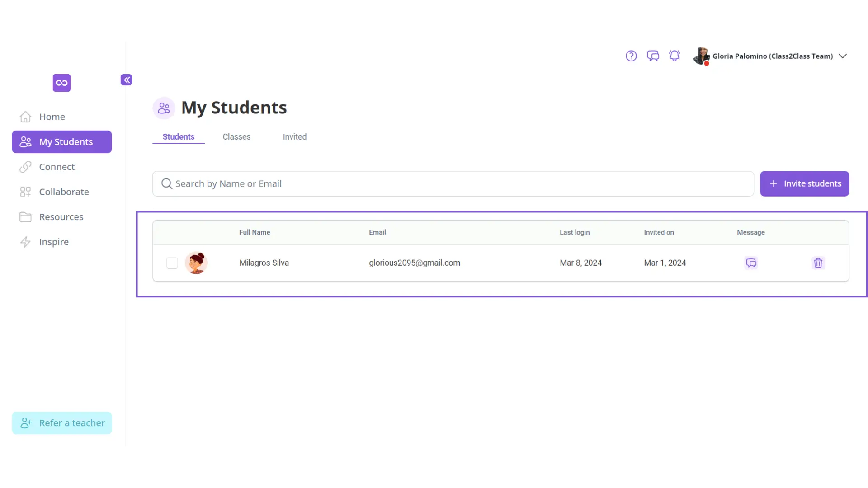Select My Students in sidebar
Image resolution: width=868 pixels, height=488 pixels.
62,142
